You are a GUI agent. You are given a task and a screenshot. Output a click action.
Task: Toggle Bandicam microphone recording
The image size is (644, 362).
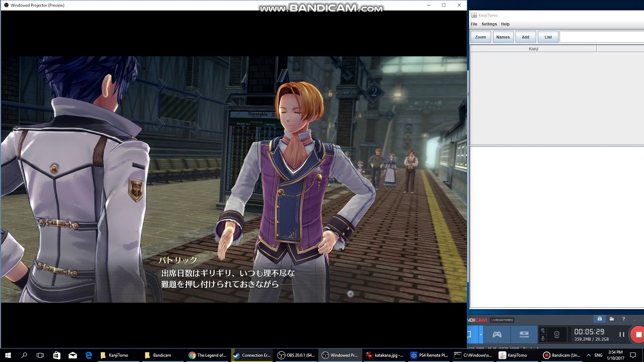[542, 338]
